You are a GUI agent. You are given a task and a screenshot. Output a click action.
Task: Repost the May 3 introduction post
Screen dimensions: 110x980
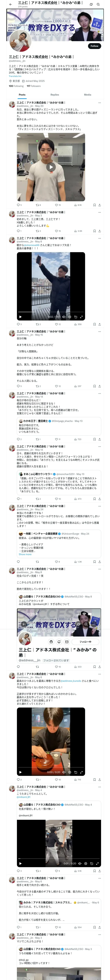(x=38, y=230)
